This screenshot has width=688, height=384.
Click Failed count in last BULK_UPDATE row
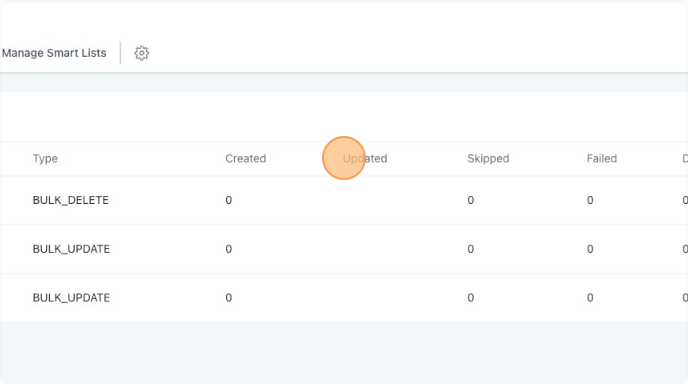pos(590,298)
